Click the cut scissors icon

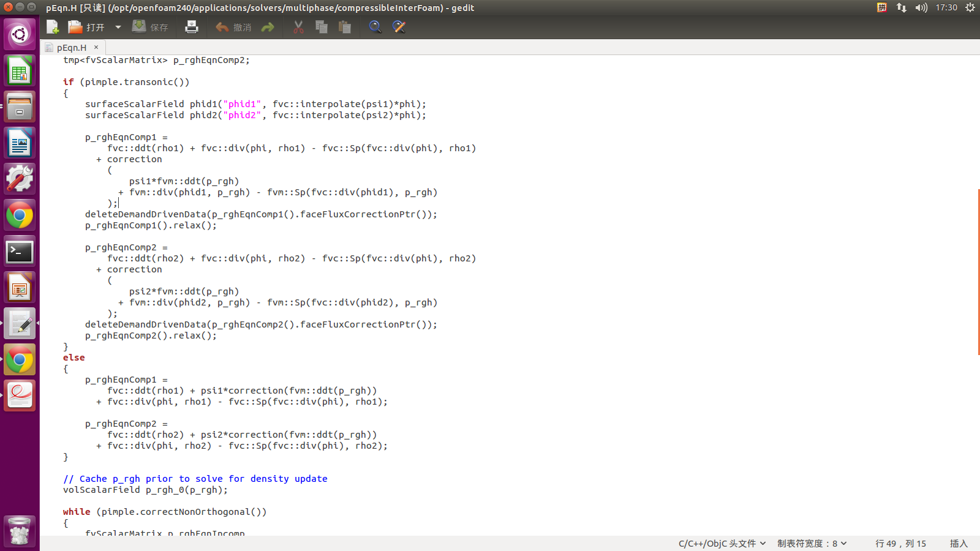pyautogui.click(x=298, y=27)
